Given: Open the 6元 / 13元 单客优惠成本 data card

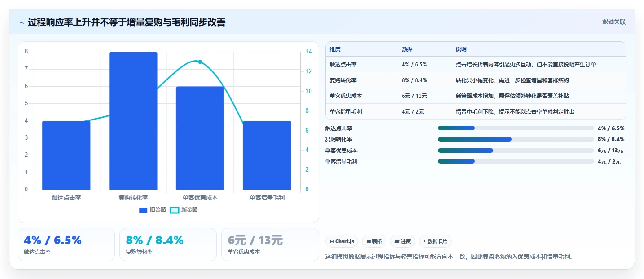Looking at the screenshot, I should (x=270, y=244).
